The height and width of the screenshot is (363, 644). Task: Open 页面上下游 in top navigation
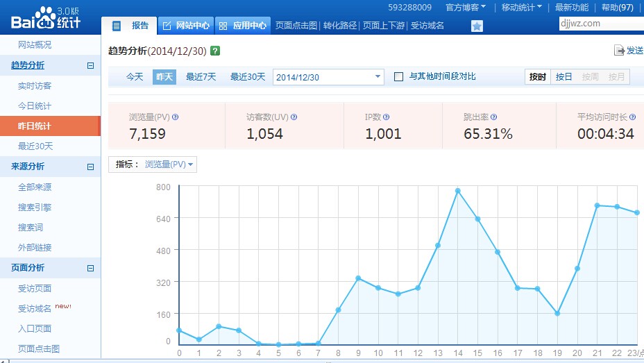point(384,26)
